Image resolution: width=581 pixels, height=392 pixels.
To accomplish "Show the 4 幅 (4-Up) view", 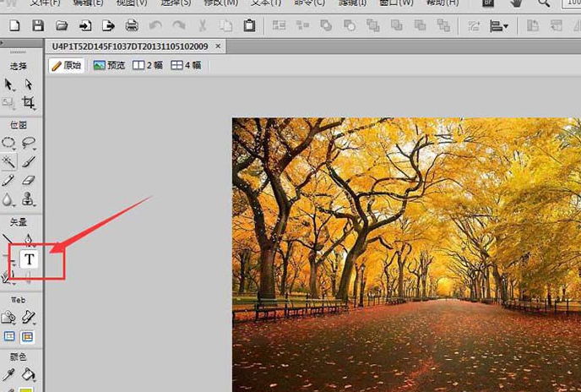I will pyautogui.click(x=186, y=65).
